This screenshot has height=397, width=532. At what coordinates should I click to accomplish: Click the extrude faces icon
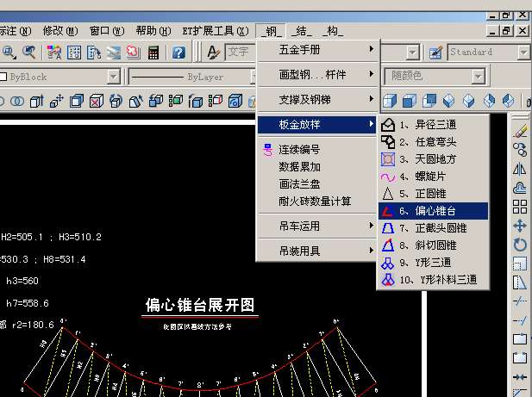37,101
